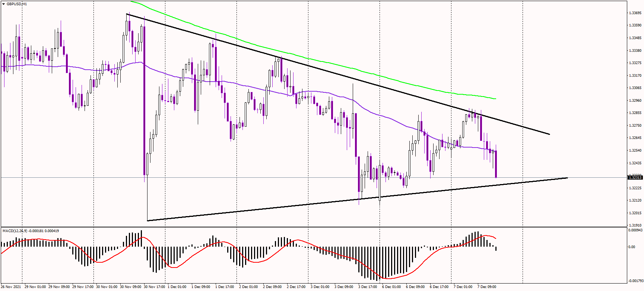
Task: Click price level 1.32225 on scale
Action: click(635, 188)
